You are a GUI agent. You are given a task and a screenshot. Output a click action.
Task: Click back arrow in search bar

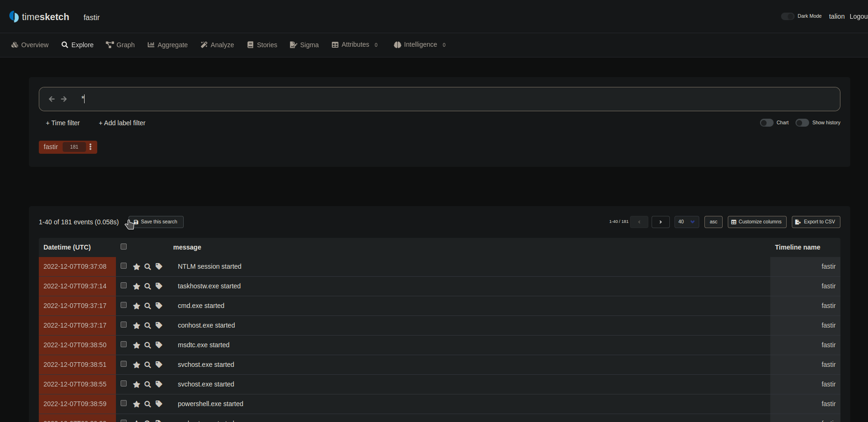(52, 99)
